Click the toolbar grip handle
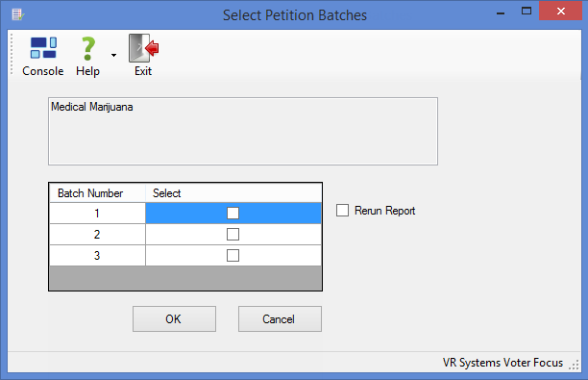The width and height of the screenshot is (588, 380). pyautogui.click(x=12, y=54)
